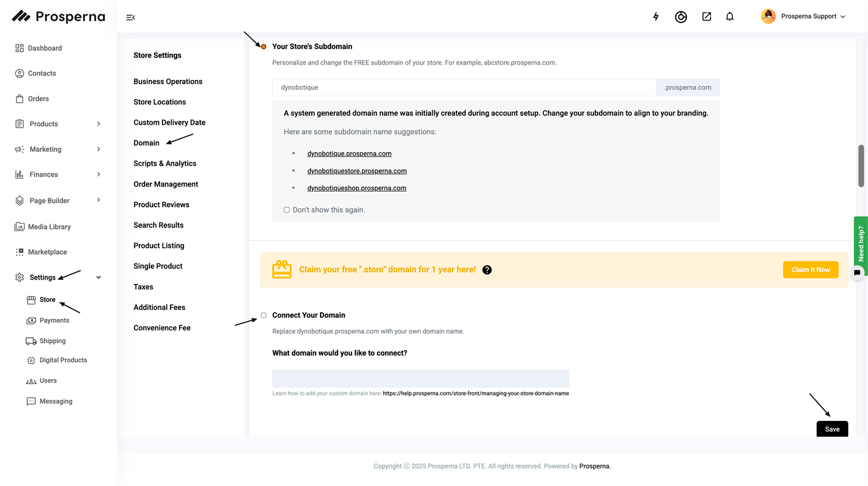
Task: Go to Payments under Settings
Action: click(54, 320)
